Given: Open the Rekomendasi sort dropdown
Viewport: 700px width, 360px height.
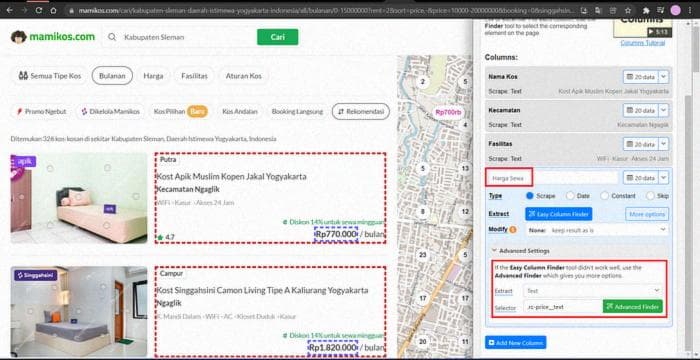Looking at the screenshot, I should pos(361,112).
